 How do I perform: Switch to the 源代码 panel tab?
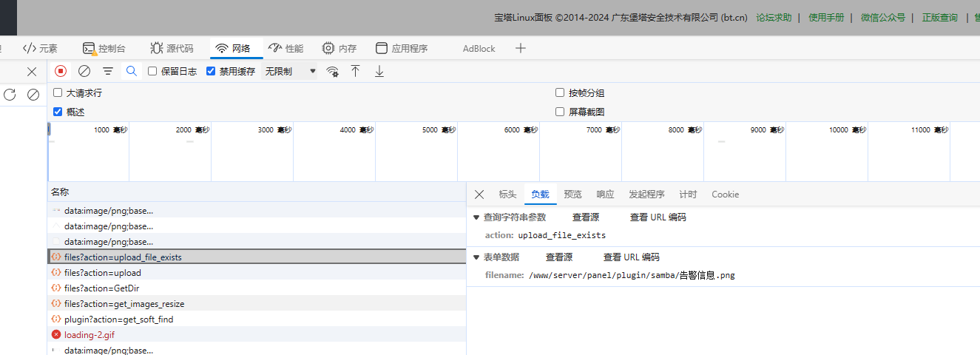[x=172, y=48]
